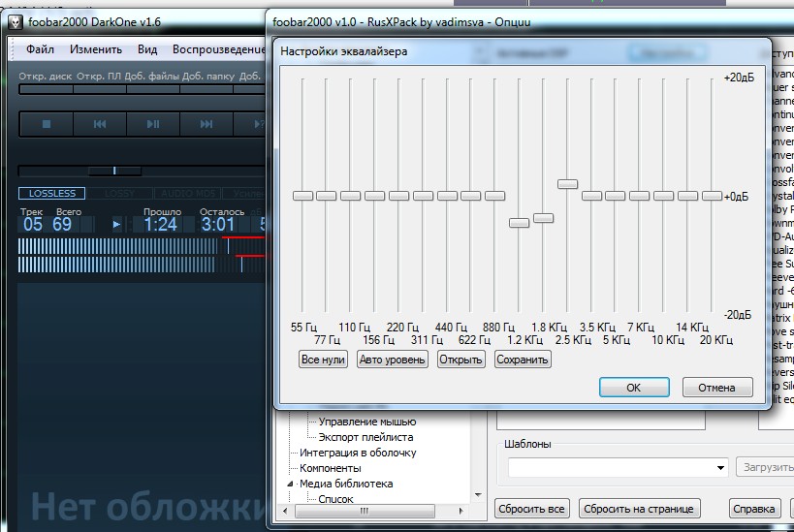
Task: Click the Доб. папку toolbar item
Action: point(208,77)
